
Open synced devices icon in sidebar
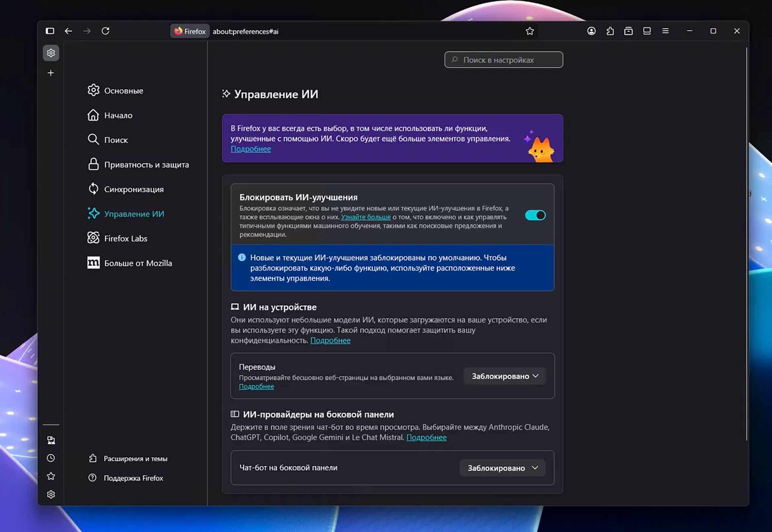pos(51,440)
